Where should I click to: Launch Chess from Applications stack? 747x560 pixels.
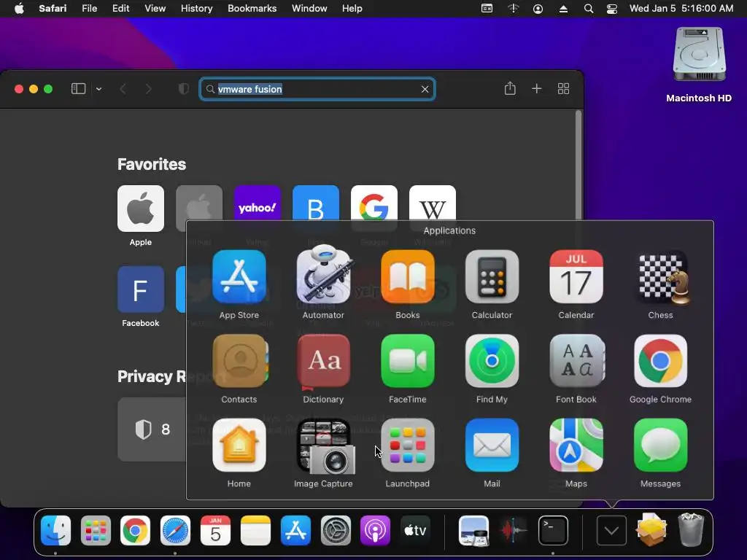pyautogui.click(x=661, y=278)
